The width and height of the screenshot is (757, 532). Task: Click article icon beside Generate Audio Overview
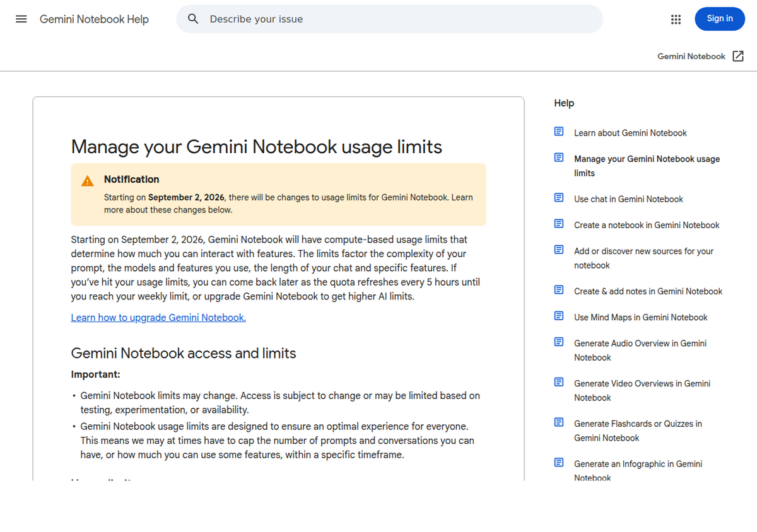[x=559, y=342]
